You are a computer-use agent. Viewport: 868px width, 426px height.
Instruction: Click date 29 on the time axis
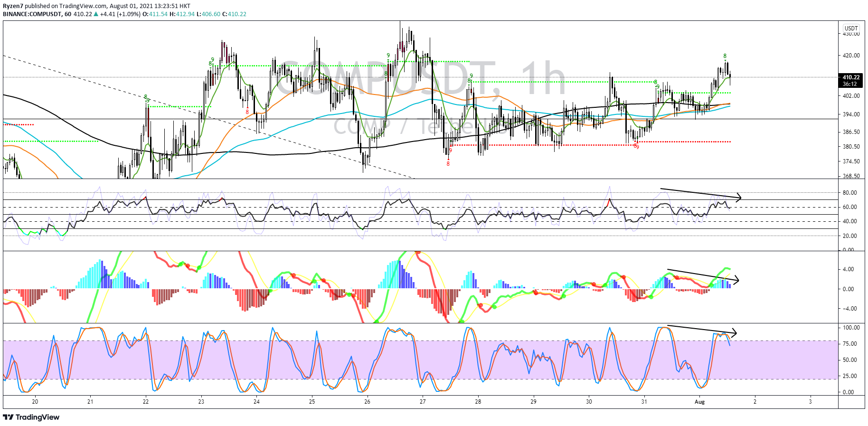[534, 401]
